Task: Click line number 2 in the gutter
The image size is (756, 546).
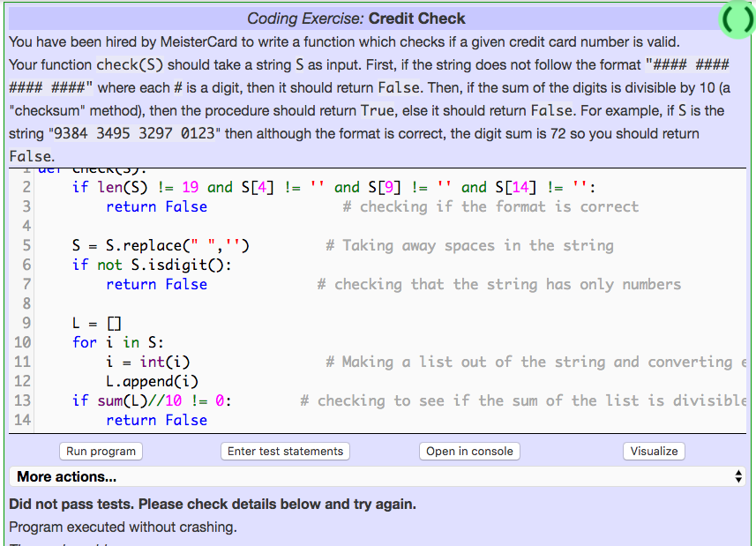Action: coord(26,187)
